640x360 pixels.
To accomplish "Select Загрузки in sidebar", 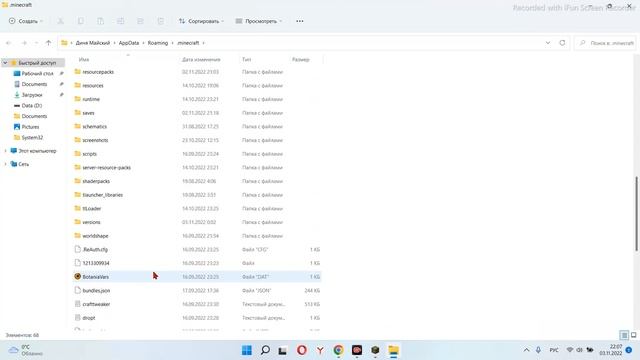I will (x=32, y=95).
